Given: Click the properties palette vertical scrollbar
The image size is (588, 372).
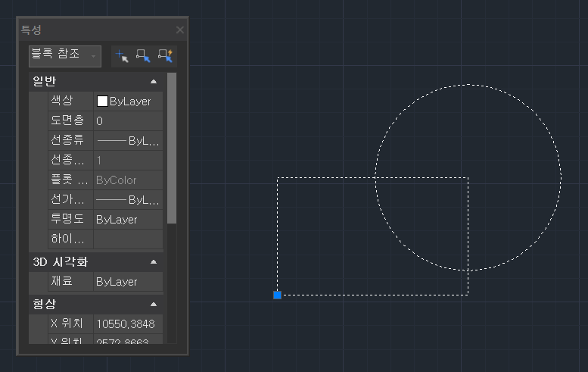Looking at the screenshot, I should [172, 148].
